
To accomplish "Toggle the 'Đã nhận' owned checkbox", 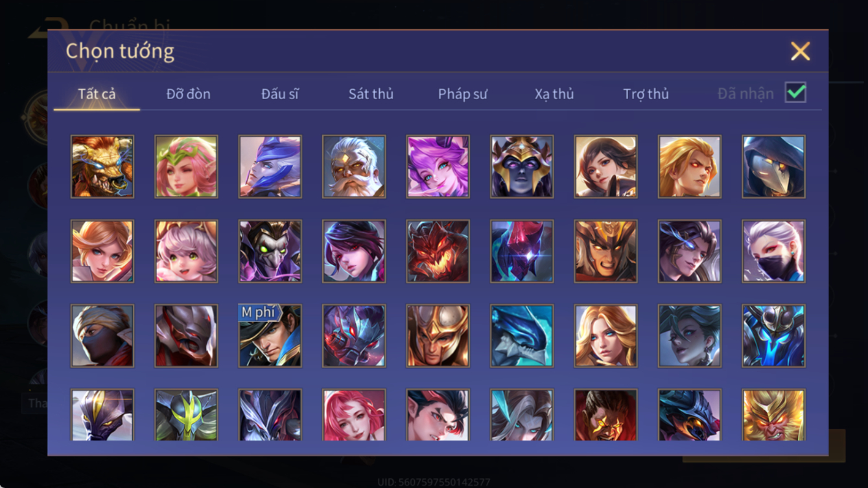I will pyautogui.click(x=795, y=93).
